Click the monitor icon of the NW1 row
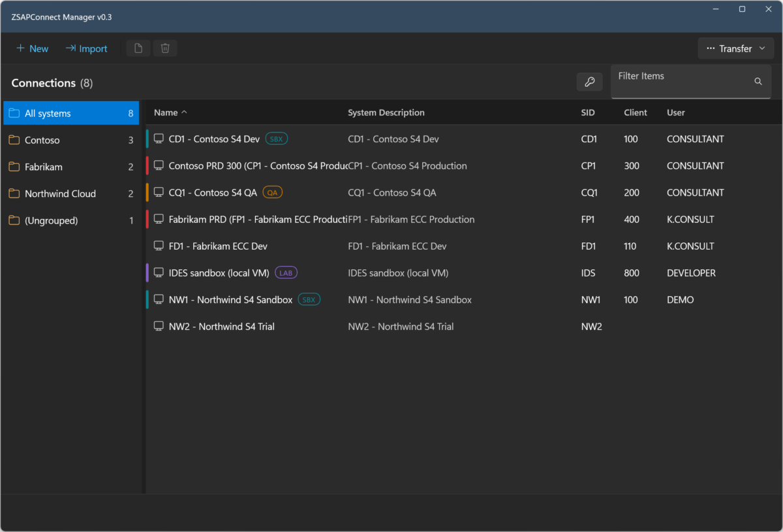The image size is (783, 532). pyautogui.click(x=159, y=299)
